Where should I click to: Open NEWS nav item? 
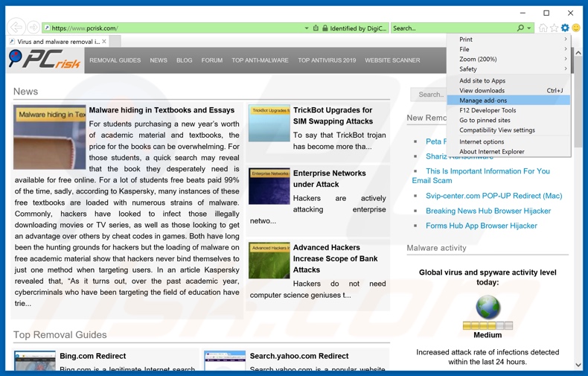click(159, 60)
